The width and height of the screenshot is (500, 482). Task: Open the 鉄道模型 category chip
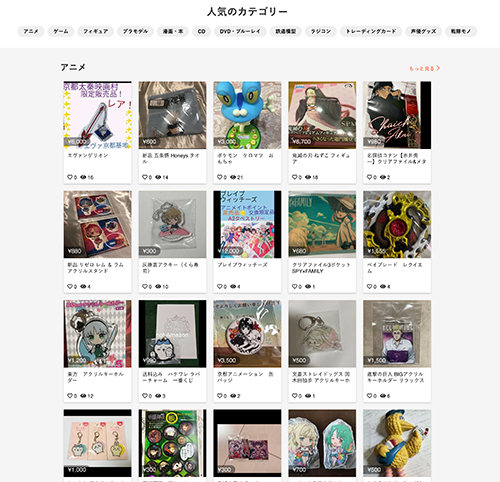[286, 31]
